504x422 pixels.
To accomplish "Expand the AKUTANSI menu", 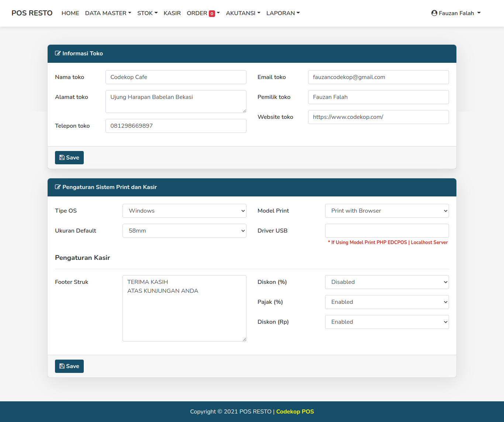I will pos(243,13).
